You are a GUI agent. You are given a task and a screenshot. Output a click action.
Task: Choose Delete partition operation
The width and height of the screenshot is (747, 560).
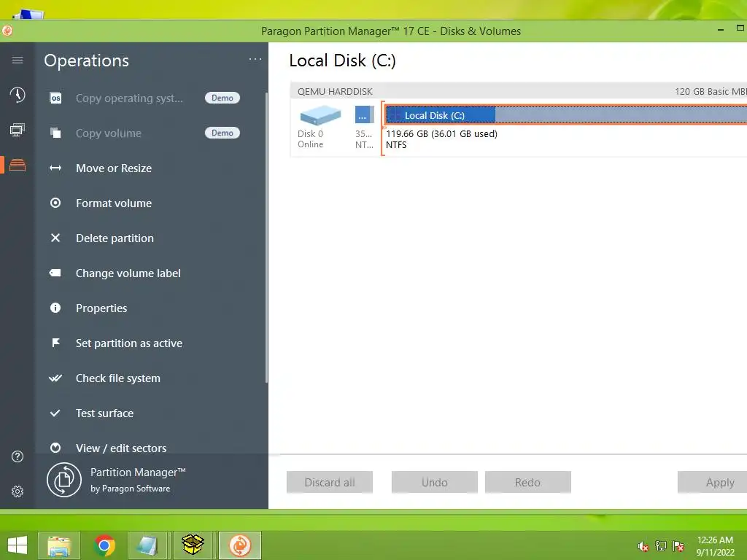point(115,238)
